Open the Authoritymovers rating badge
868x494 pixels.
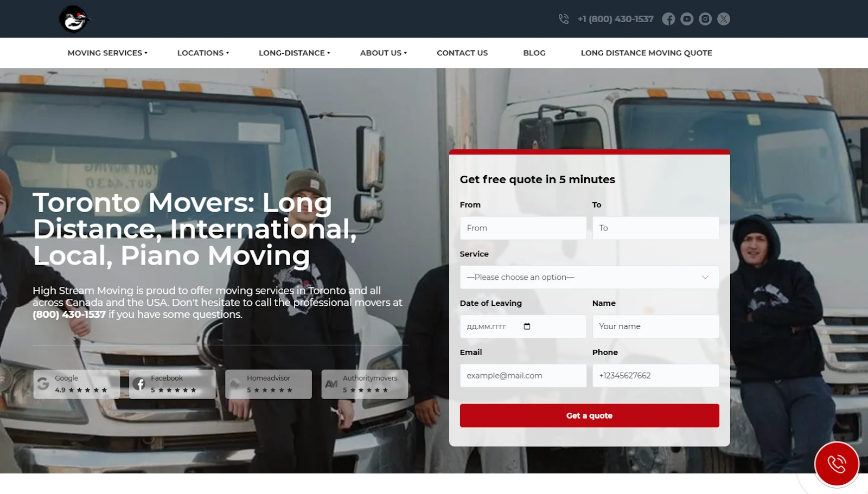(365, 384)
